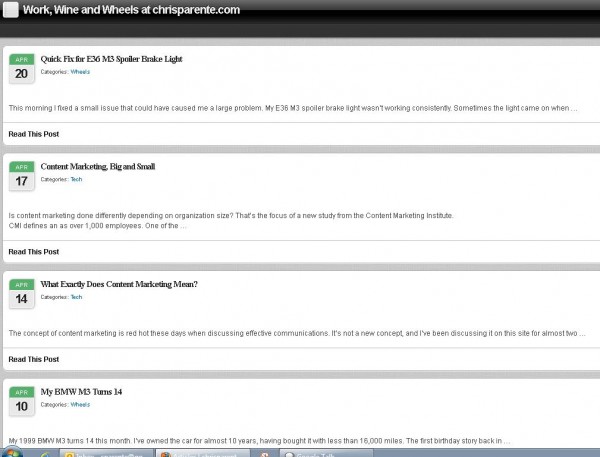Click the 'Categories:' label under the Quick Fix post
This screenshot has height=457, width=600.
pyautogui.click(x=54, y=72)
